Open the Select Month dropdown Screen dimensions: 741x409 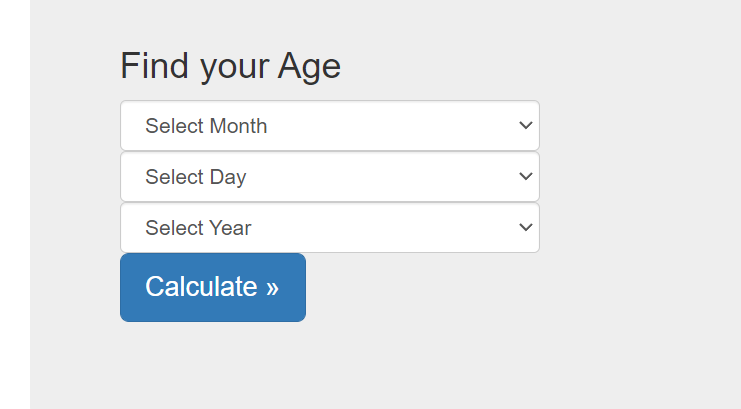tap(329, 126)
